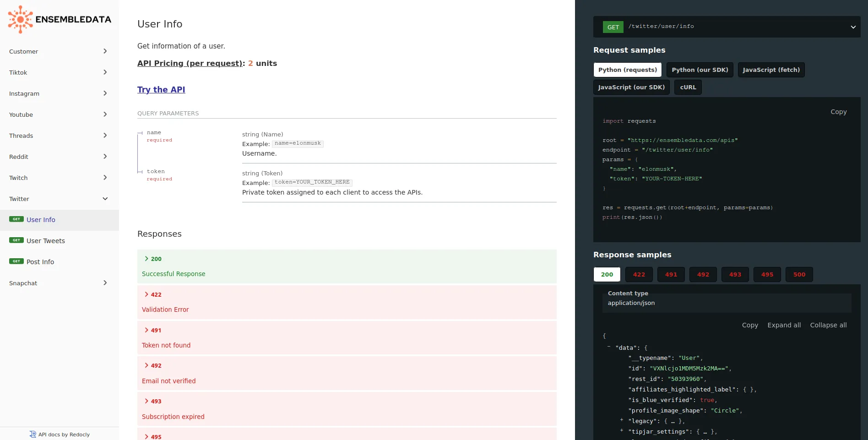The image size is (868, 440).
Task: Copy the response sample JSON
Action: (750, 325)
